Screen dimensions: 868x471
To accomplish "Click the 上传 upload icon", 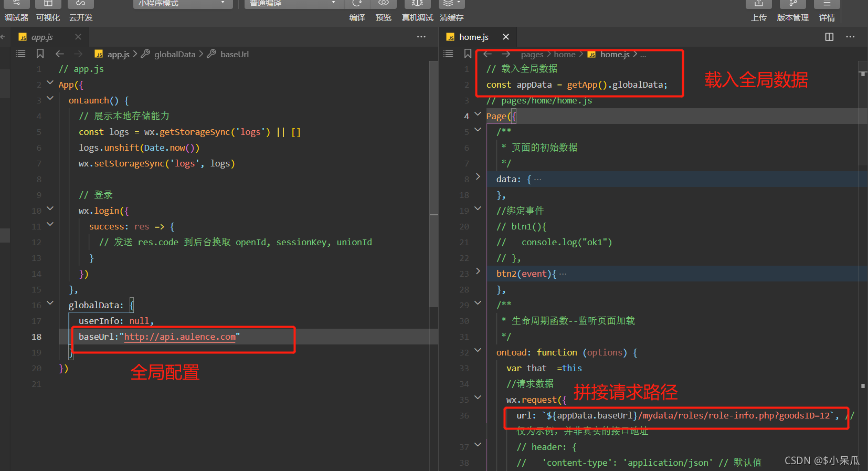I will click(x=759, y=4).
